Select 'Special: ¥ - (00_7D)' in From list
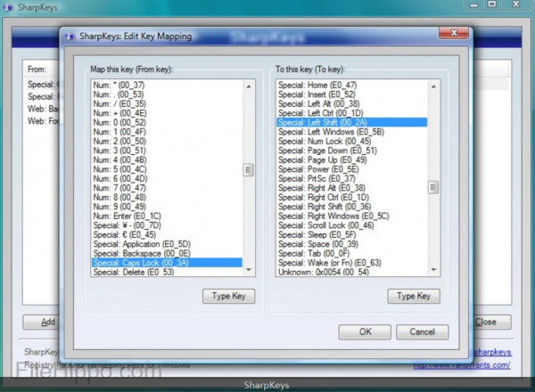This screenshot has height=392, width=535. pos(168,225)
